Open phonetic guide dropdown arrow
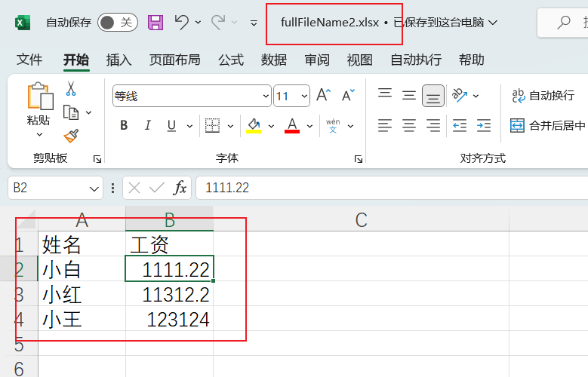 351,126
